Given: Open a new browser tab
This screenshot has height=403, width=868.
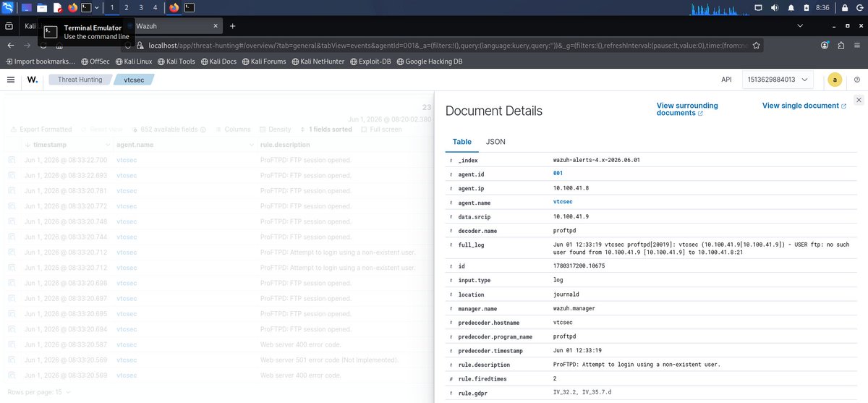Looking at the screenshot, I should (232, 25).
